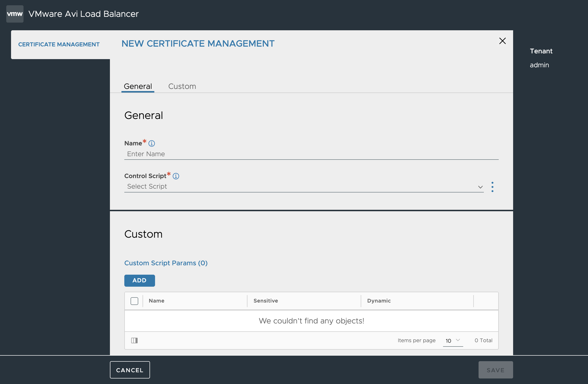This screenshot has height=384, width=588.
Task: Click the We couldn't find any objects message
Action: point(311,321)
